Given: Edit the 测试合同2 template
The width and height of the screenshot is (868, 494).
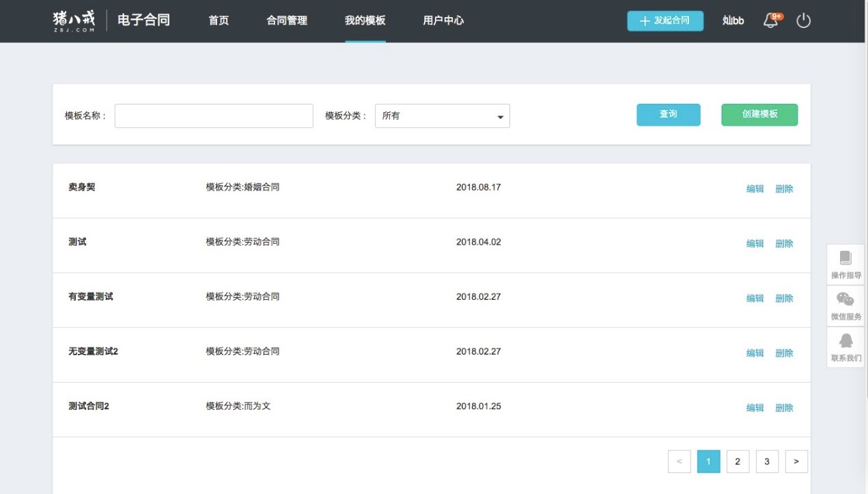Looking at the screenshot, I should [755, 407].
